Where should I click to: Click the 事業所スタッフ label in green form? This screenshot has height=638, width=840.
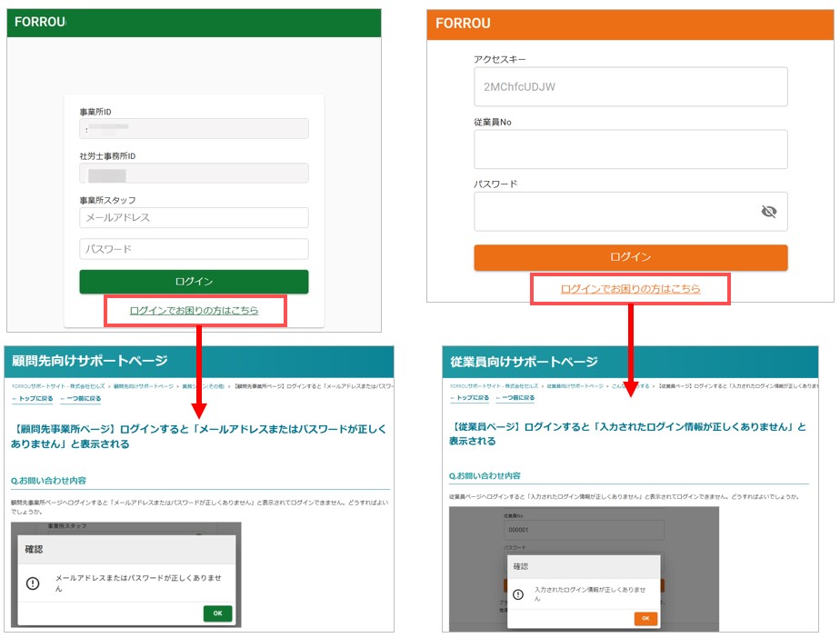point(107,200)
